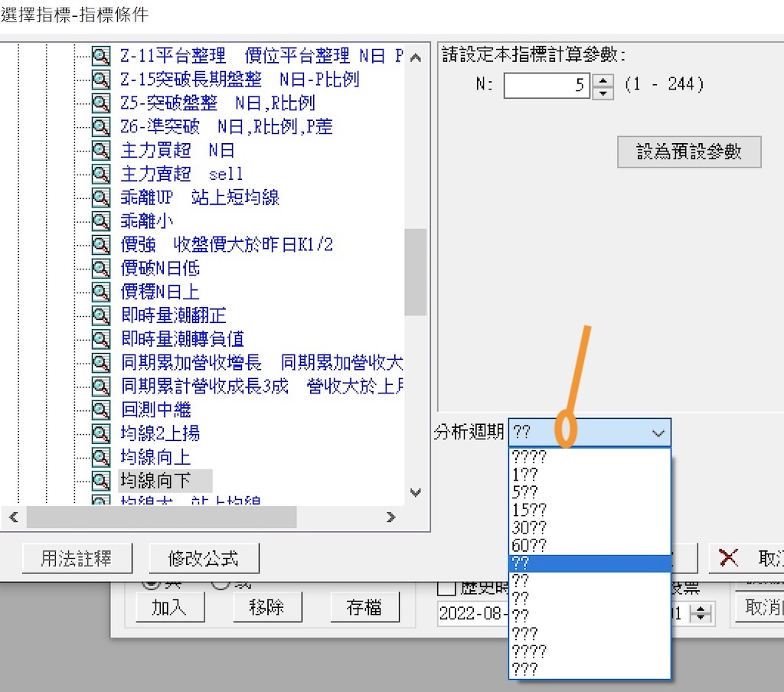This screenshot has width=784, height=692.
Task: Click the N parameter input field
Action: coord(546,85)
